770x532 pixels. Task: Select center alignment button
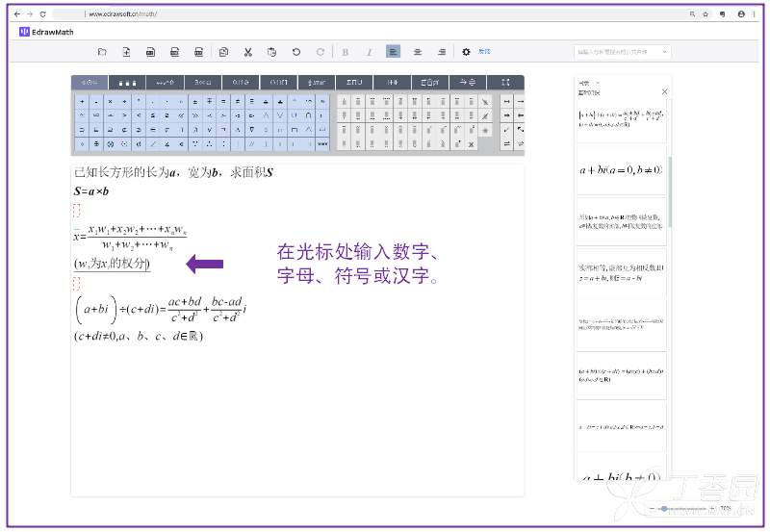point(418,52)
